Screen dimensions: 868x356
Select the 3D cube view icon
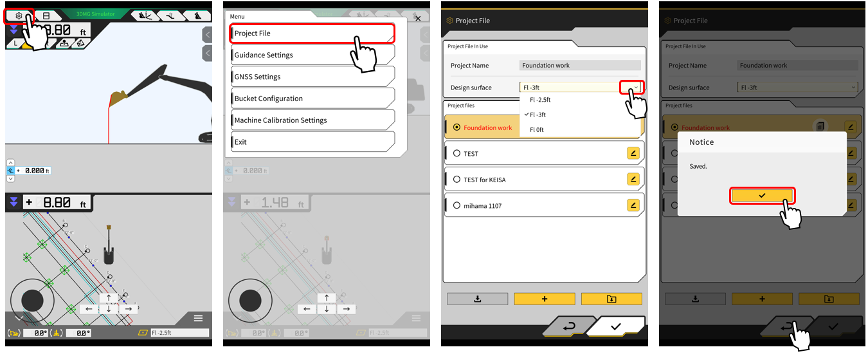(x=80, y=44)
